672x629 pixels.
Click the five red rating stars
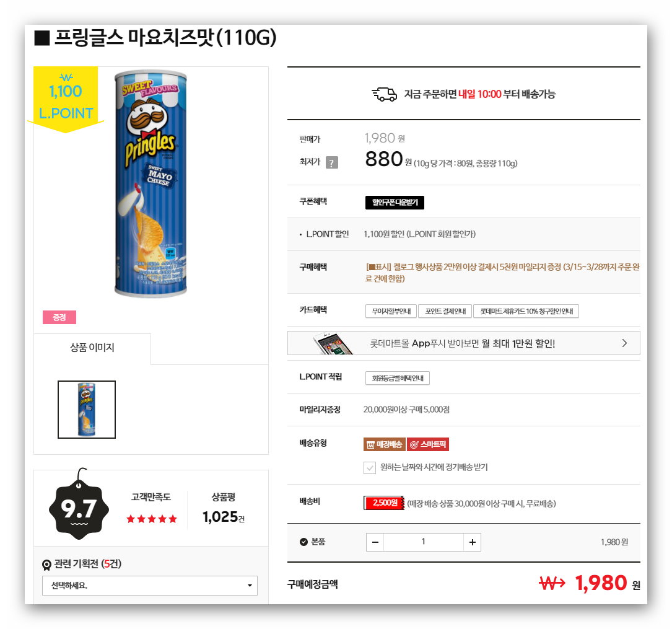point(152,519)
